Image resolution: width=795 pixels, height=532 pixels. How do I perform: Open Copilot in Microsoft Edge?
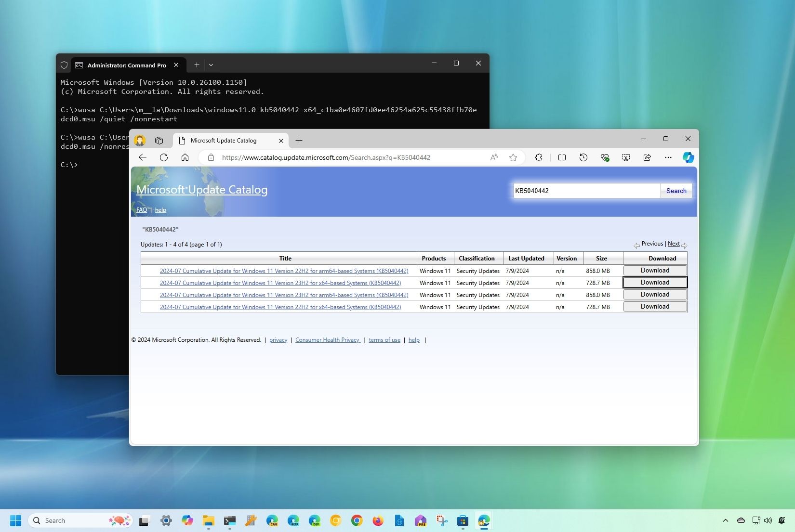[689, 157]
